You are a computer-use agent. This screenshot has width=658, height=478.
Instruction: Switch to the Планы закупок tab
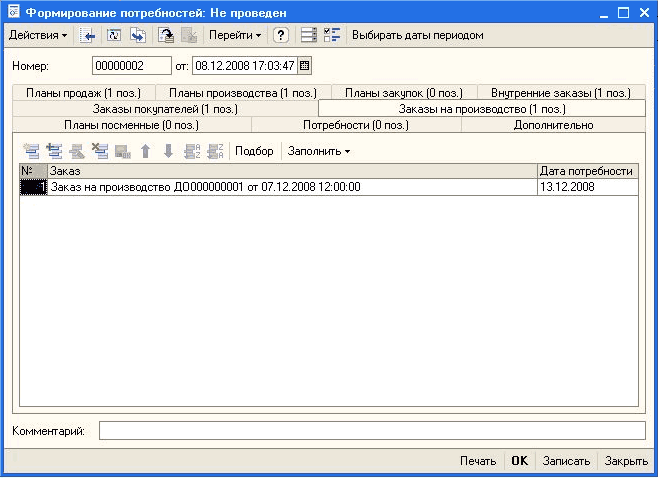[x=404, y=93]
